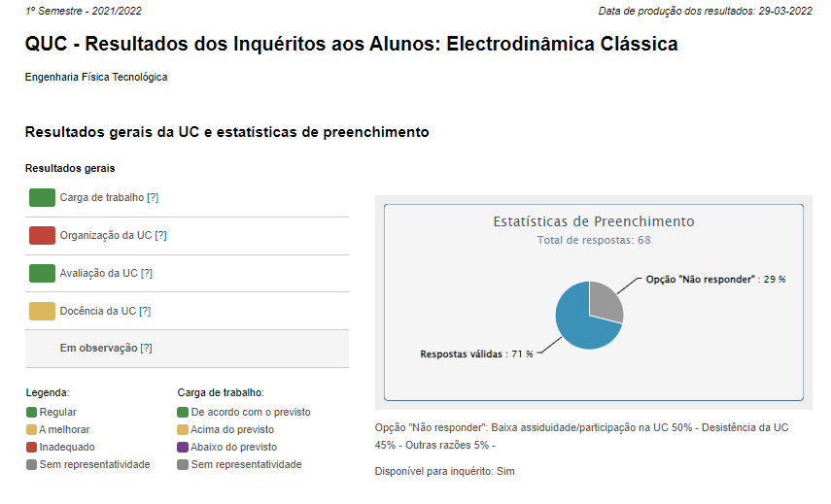Select the green Avaliação da UC indicator
Image resolution: width=831 pixels, height=504 pixels.
(x=42, y=274)
